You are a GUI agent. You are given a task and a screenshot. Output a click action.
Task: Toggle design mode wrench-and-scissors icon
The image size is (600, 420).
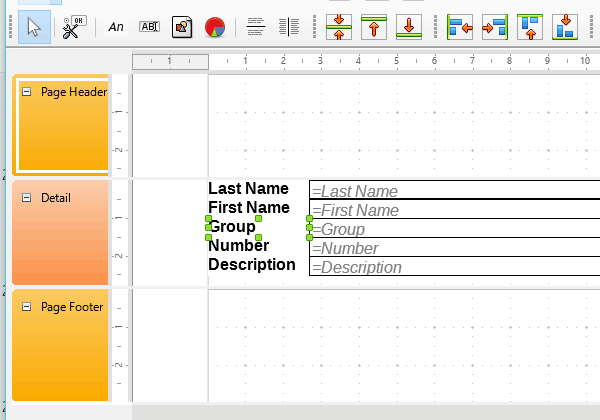click(x=74, y=27)
